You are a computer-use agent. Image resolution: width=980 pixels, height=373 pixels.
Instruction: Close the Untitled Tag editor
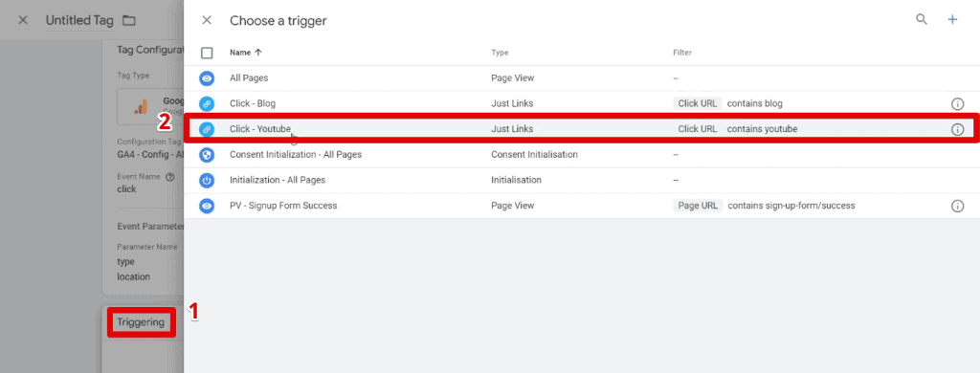23,20
